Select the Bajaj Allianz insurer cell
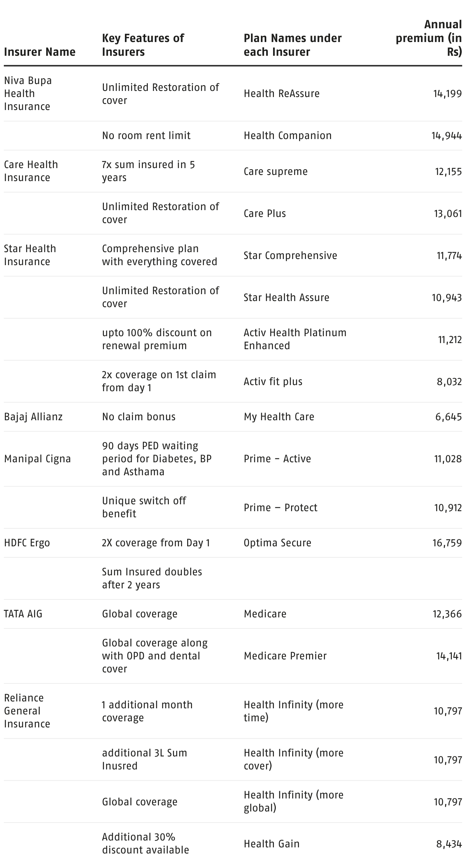This screenshot has width=466, height=868. point(33,417)
